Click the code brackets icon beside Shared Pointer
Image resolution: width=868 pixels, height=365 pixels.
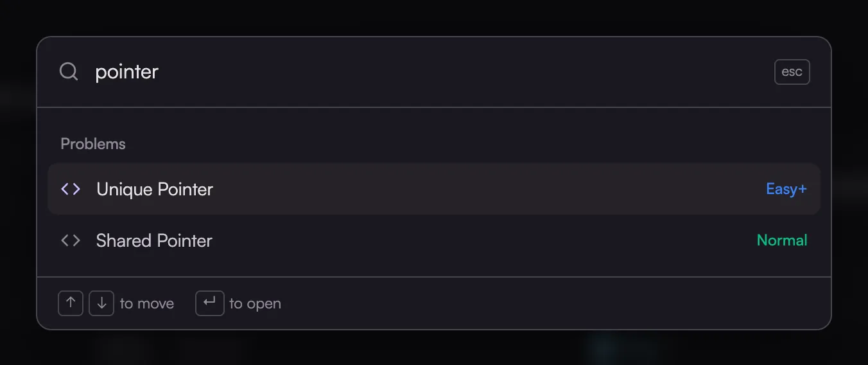coord(71,240)
